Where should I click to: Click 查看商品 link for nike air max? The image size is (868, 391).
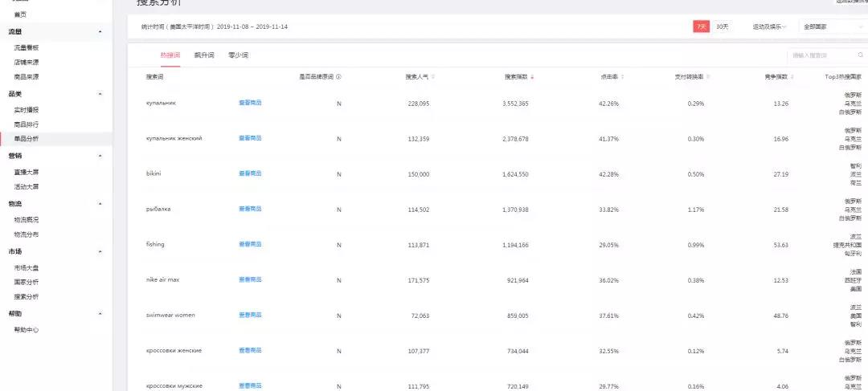250,279
